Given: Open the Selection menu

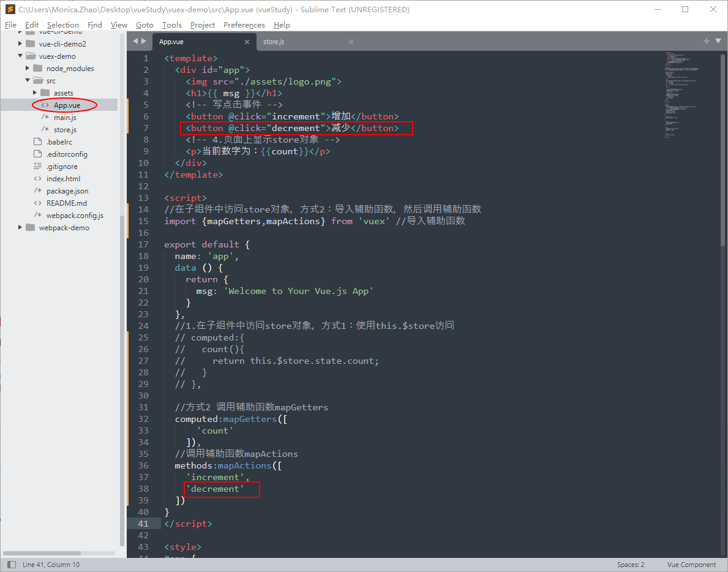Looking at the screenshot, I should [62, 24].
